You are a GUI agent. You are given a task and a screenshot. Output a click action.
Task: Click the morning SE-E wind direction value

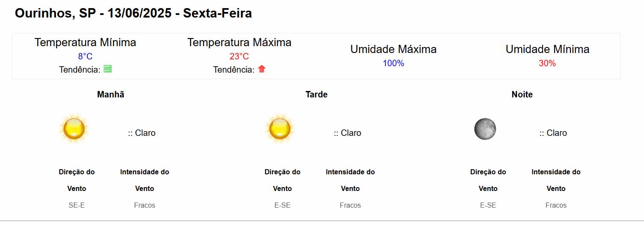77,205
